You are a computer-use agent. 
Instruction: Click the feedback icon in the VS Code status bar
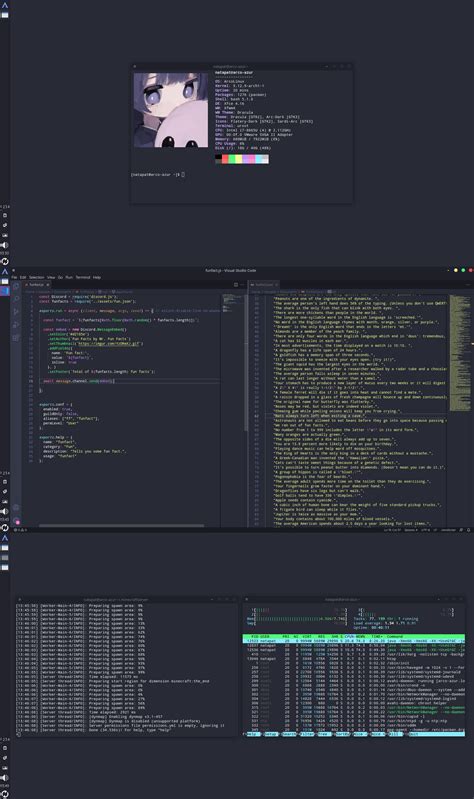pos(461,530)
